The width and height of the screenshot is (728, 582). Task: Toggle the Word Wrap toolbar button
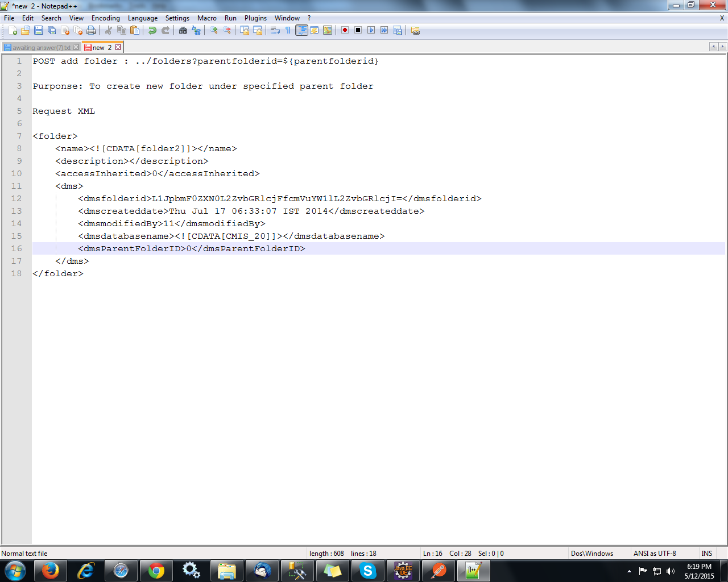pos(275,30)
